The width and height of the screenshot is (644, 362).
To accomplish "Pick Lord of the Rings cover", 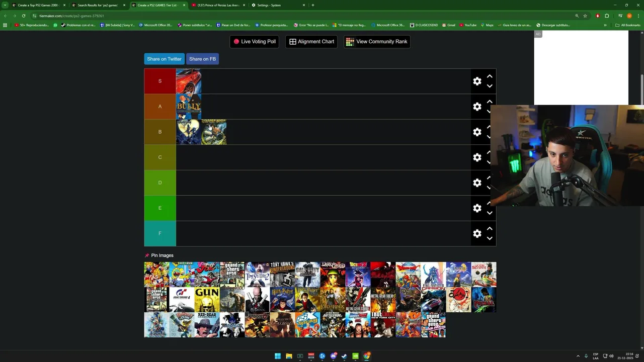I will 333,300.
